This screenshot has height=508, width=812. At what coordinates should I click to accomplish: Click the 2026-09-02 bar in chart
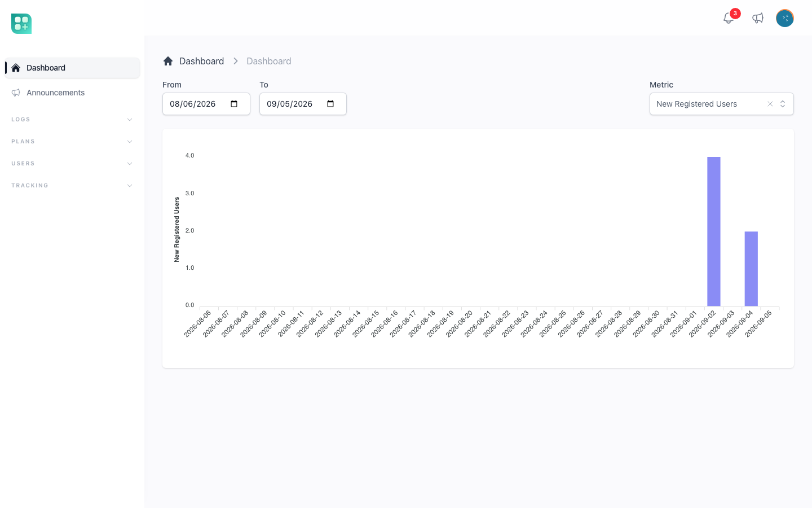pyautogui.click(x=714, y=231)
